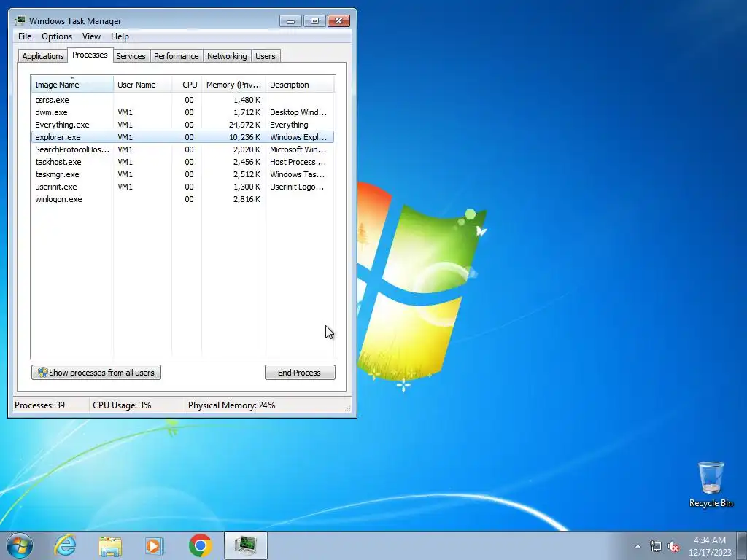
Task: Open the Options menu
Action: pyautogui.click(x=57, y=36)
